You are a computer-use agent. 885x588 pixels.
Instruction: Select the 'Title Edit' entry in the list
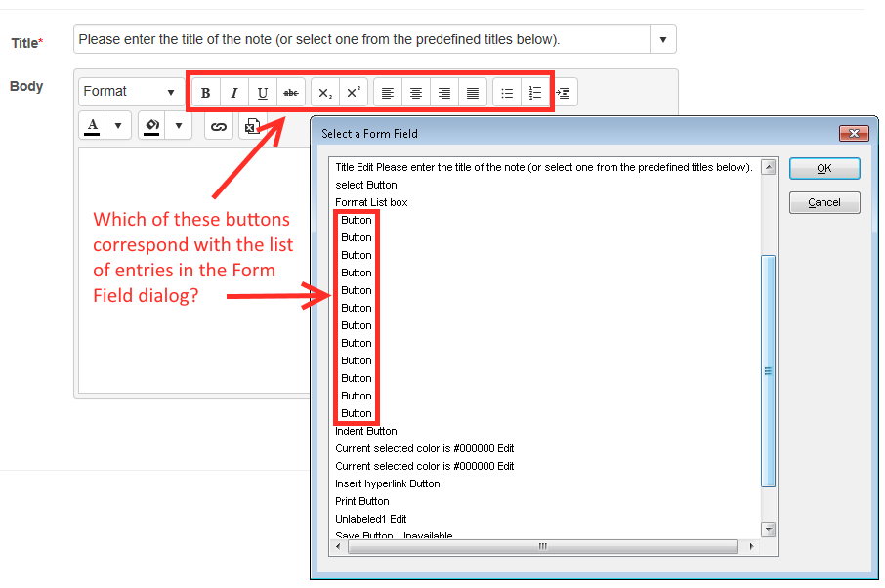pos(544,167)
